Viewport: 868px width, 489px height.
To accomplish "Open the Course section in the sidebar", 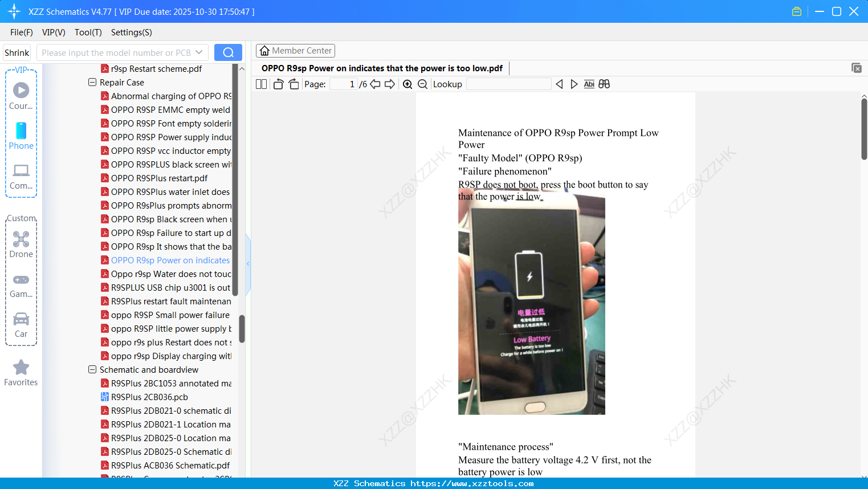I will tap(21, 96).
